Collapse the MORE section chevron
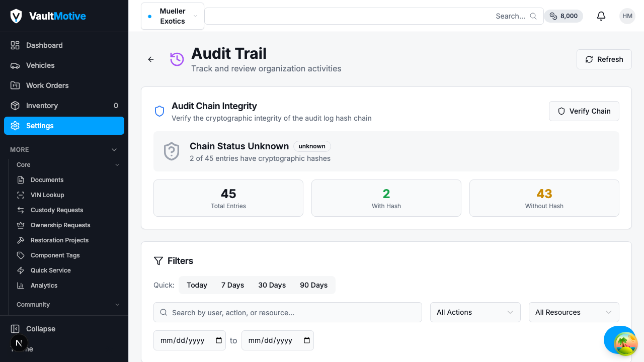This screenshot has width=644, height=362. pos(114,150)
